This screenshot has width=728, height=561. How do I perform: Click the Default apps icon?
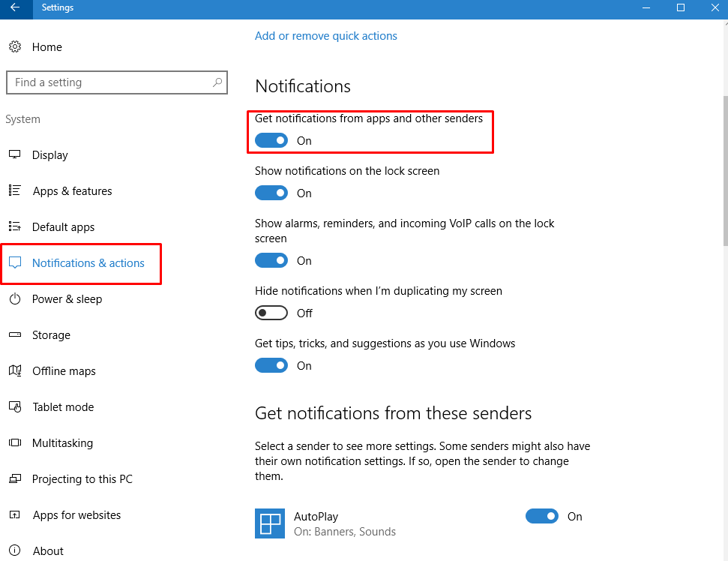pyautogui.click(x=15, y=226)
